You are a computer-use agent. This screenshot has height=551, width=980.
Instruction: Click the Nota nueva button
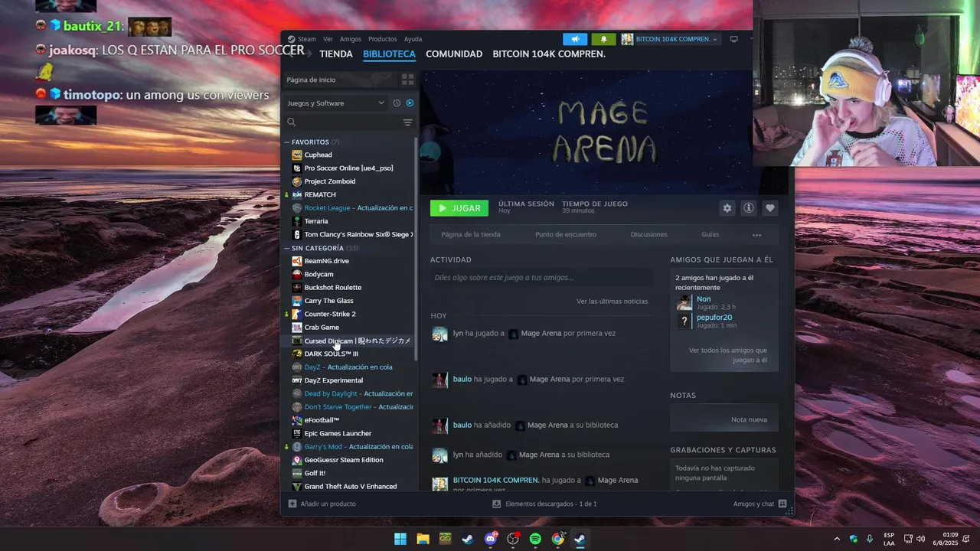point(724,419)
